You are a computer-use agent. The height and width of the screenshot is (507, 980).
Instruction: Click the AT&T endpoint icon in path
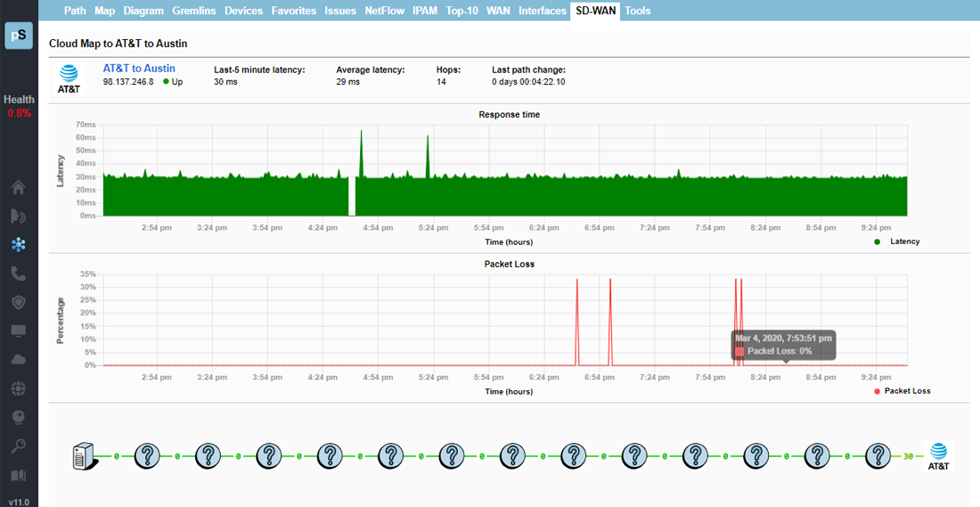coord(938,456)
